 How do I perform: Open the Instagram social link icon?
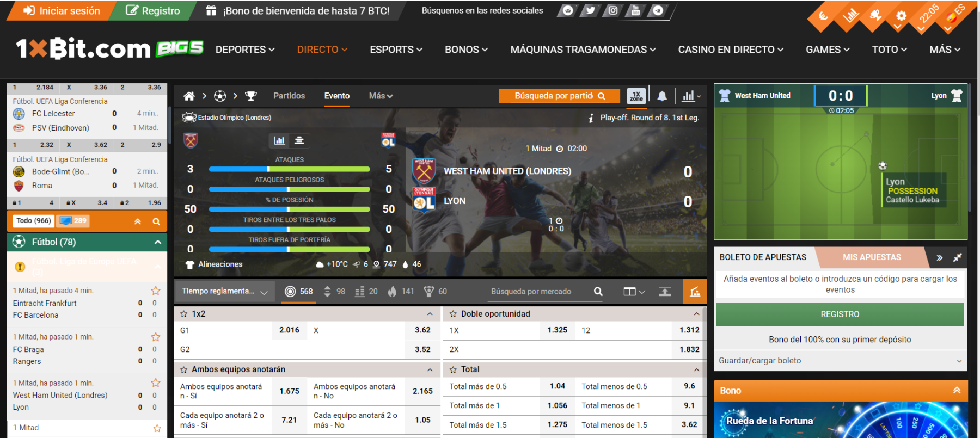click(613, 10)
